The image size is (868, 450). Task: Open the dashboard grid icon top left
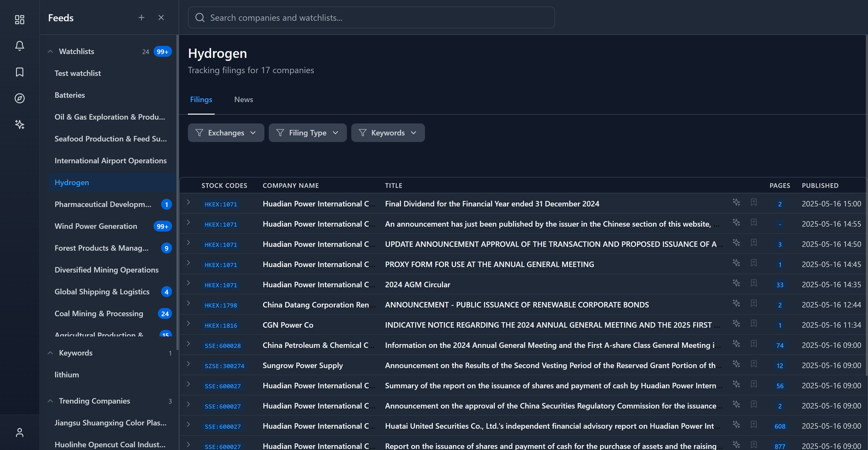[x=19, y=20]
